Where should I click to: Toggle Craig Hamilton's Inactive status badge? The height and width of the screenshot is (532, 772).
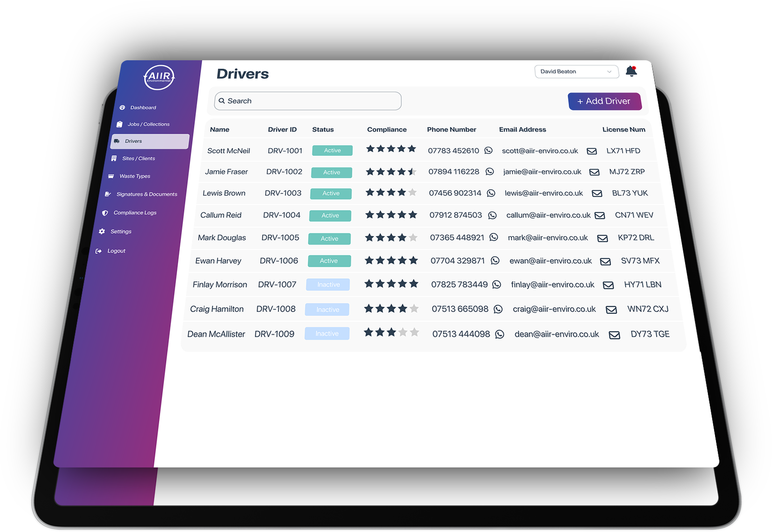click(x=327, y=309)
